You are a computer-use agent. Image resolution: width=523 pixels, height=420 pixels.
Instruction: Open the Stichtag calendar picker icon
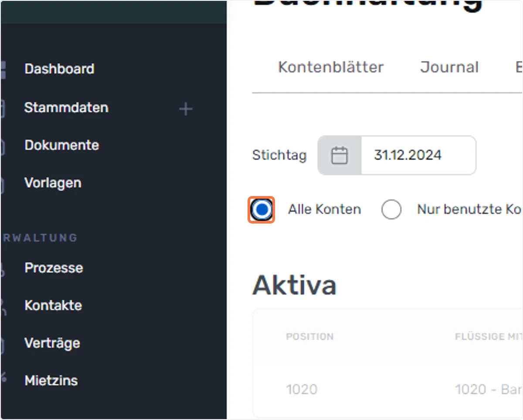(340, 156)
